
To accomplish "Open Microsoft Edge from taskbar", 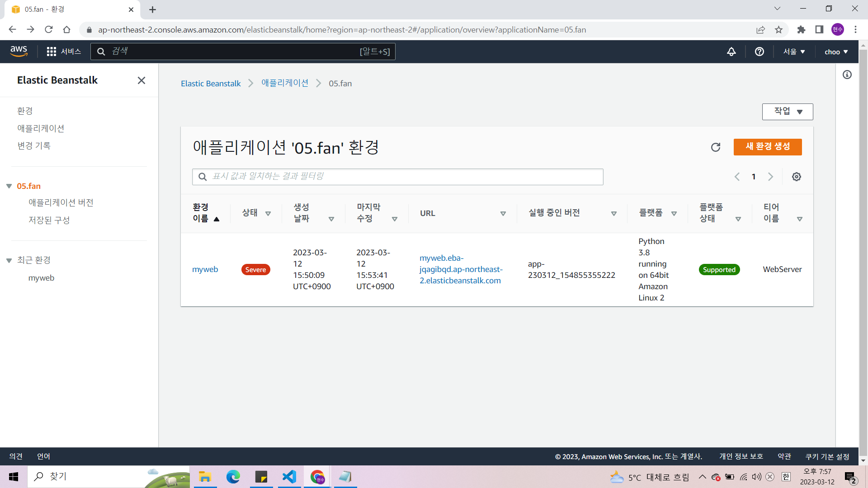I will tap(233, 477).
